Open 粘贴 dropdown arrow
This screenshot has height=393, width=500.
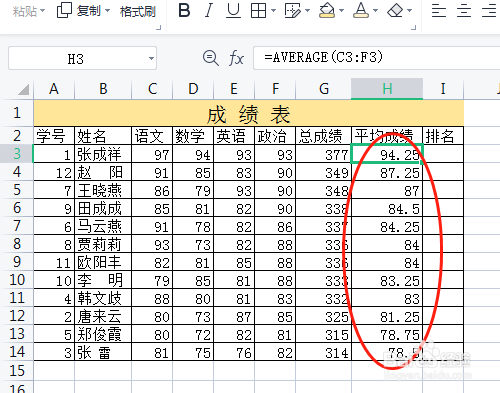coord(42,11)
